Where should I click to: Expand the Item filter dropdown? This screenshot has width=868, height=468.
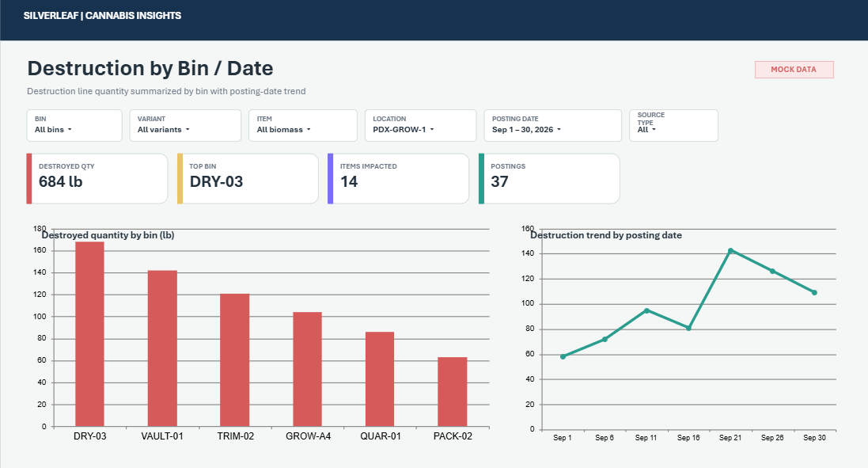(x=303, y=125)
